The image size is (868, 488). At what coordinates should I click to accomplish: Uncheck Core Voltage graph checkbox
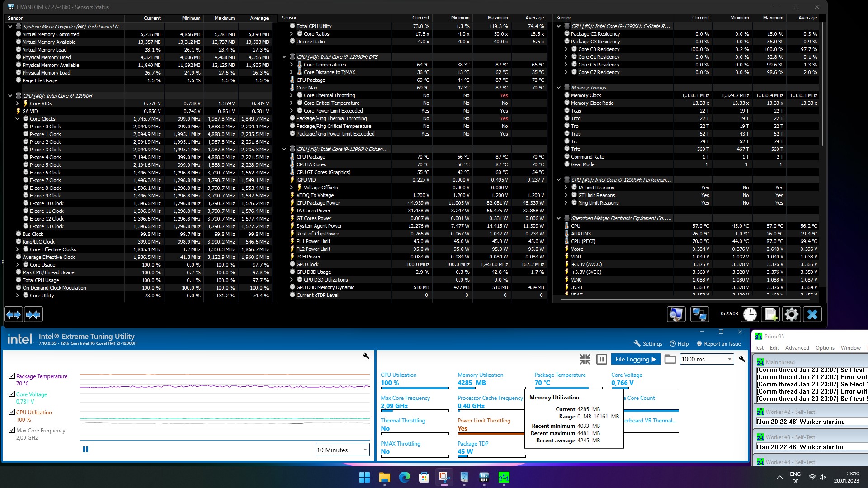[x=12, y=394]
